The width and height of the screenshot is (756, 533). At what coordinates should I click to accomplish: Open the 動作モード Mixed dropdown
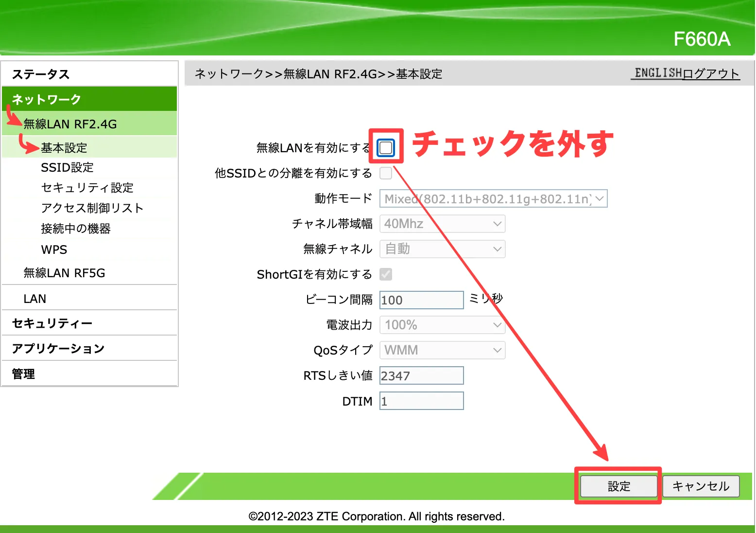click(493, 198)
